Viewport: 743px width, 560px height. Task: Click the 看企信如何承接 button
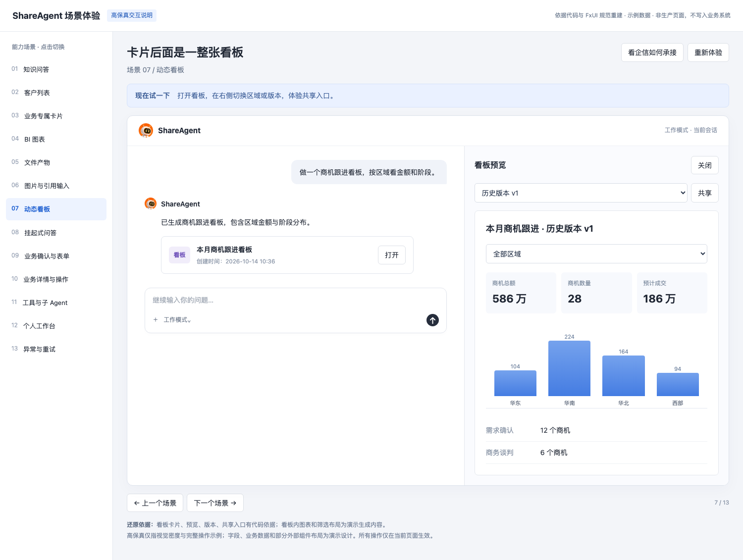pos(652,52)
